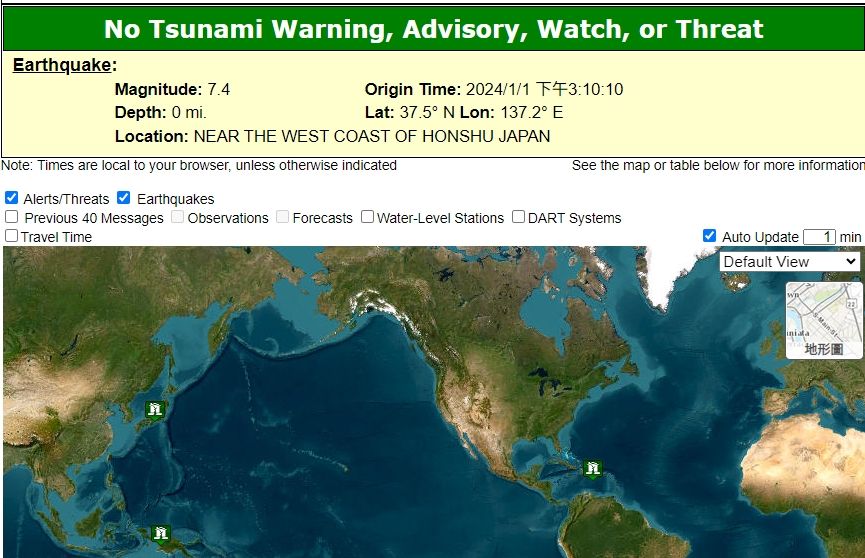Disable the Earthquakes layer checkbox

(124, 198)
